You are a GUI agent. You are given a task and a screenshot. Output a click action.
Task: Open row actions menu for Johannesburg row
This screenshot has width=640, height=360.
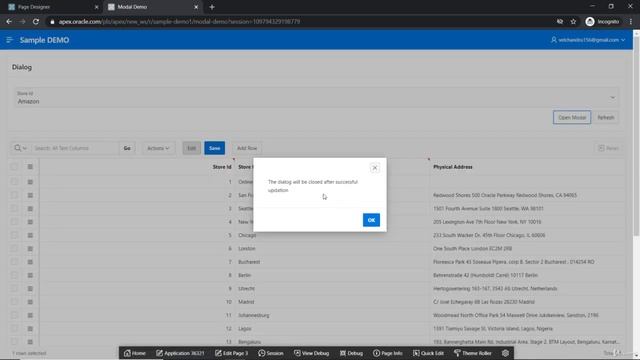point(30,315)
